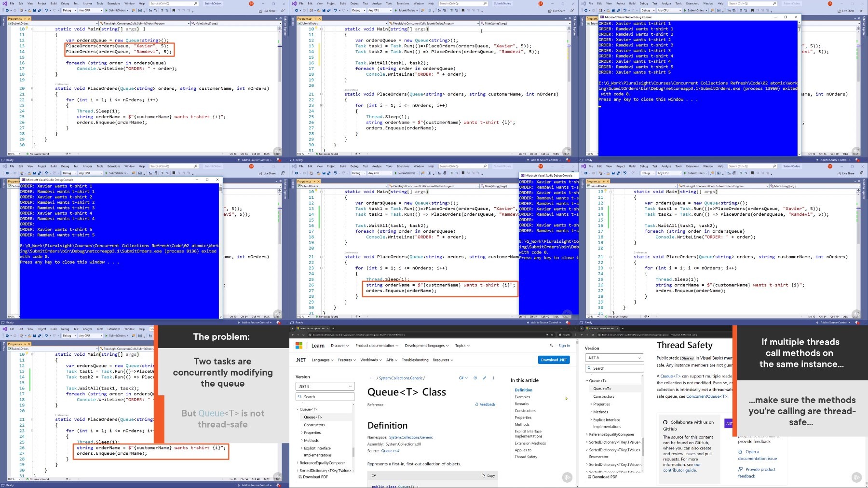
Task: Open Analyze menu in middle-right Visual Studio frame
Action: click(x=666, y=166)
